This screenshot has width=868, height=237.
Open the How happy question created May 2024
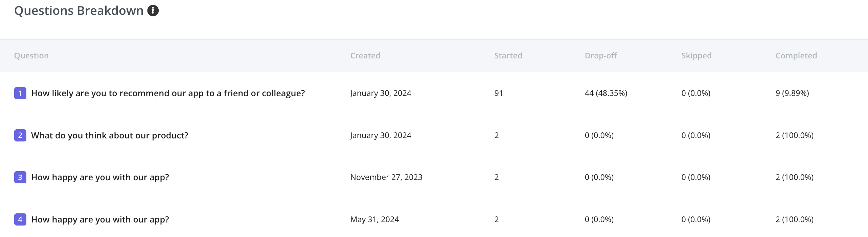click(100, 219)
